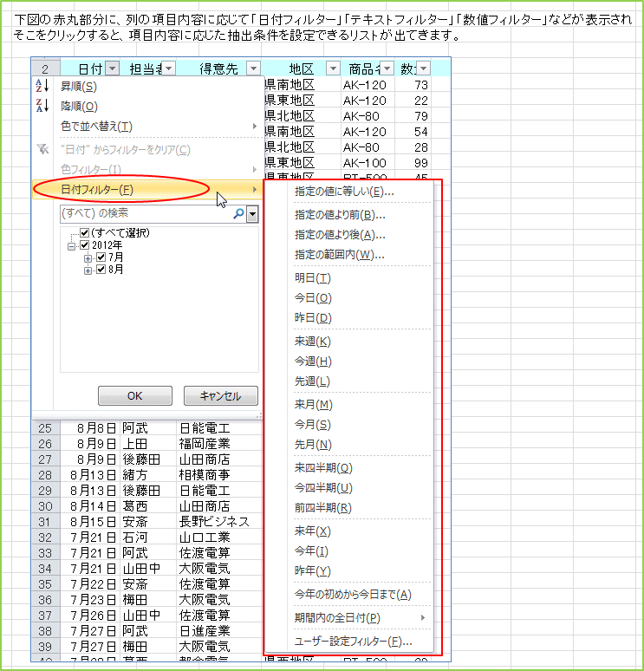This screenshot has width=644, height=671.
Task: Click the clear filter funnel icon
Action: (x=42, y=149)
